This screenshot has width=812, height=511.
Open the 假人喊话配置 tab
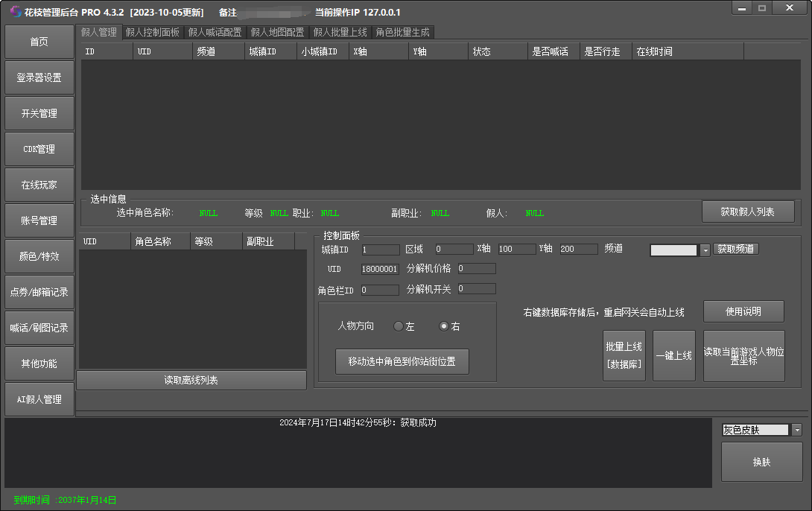[215, 32]
